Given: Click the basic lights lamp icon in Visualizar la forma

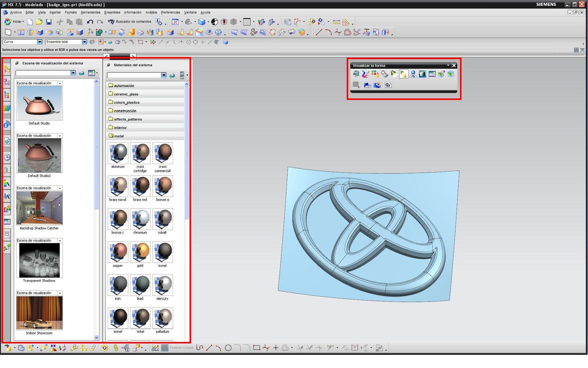Looking at the screenshot, I should (394, 74).
